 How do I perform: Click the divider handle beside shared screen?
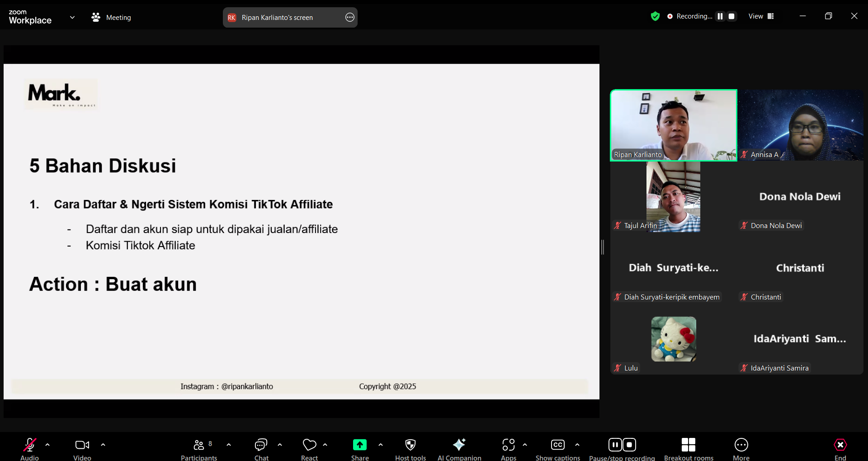pos(603,247)
